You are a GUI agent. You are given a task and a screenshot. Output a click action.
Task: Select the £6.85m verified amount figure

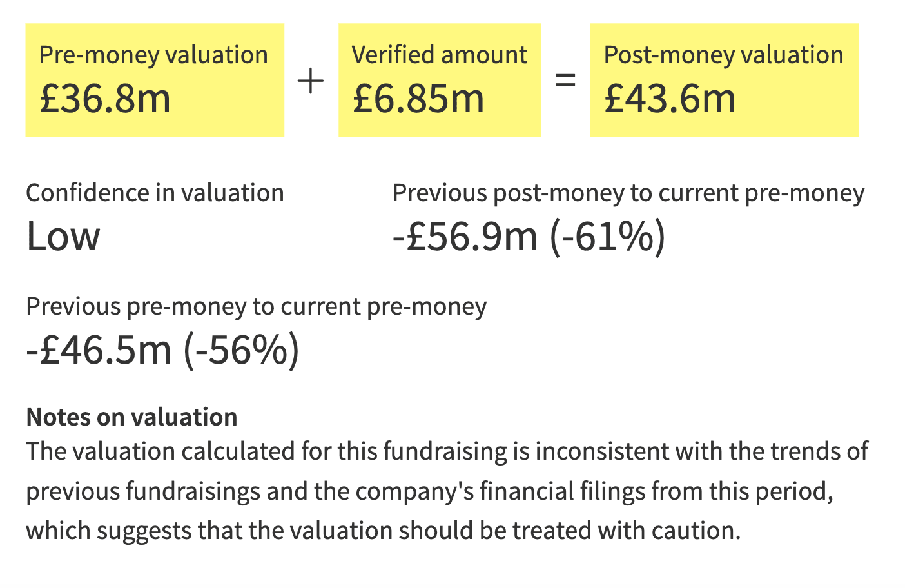418,99
